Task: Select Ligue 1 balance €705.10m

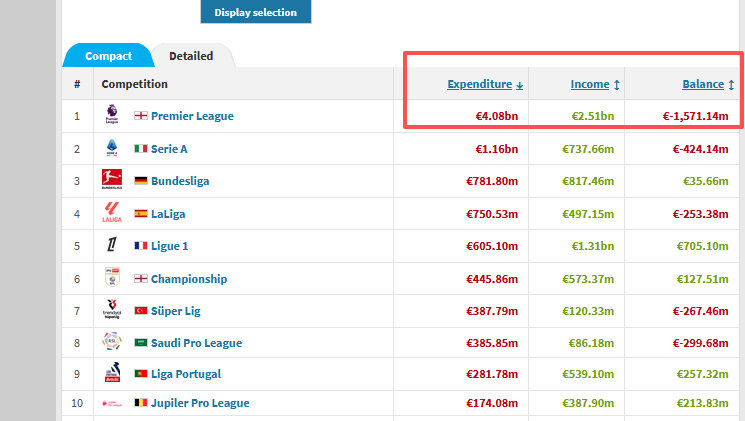Action: [703, 246]
